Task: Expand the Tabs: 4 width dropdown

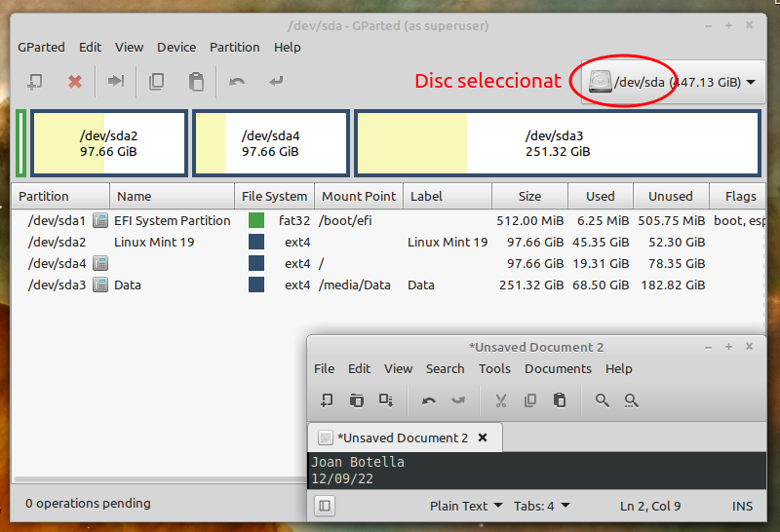Action: (x=541, y=506)
